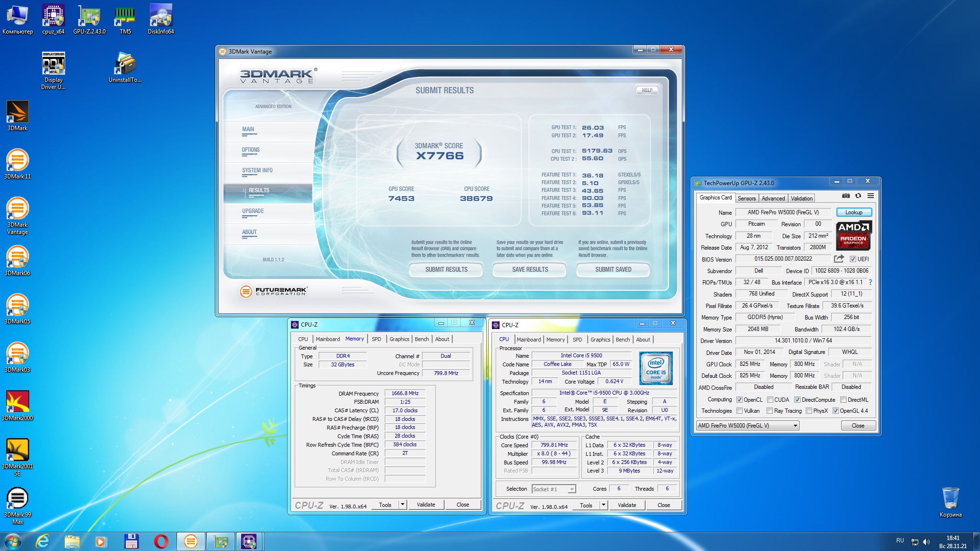
Task: Toggle the PhysX checkbox
Action: [x=809, y=411]
